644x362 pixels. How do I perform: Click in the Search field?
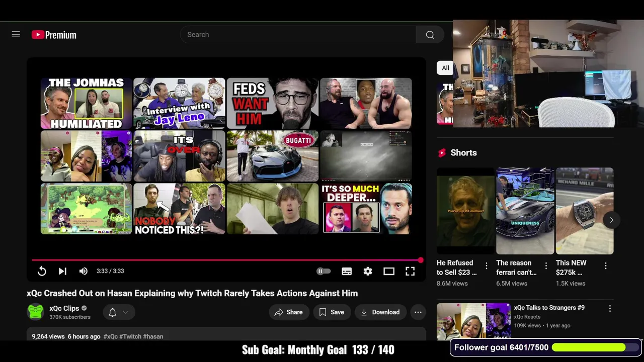298,35
